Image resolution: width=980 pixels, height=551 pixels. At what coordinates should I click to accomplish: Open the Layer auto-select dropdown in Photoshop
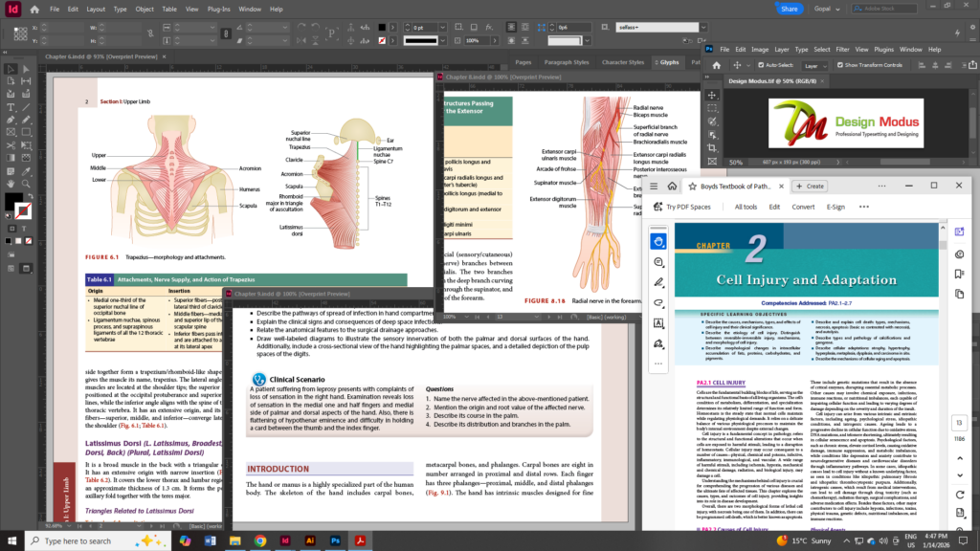tap(815, 66)
